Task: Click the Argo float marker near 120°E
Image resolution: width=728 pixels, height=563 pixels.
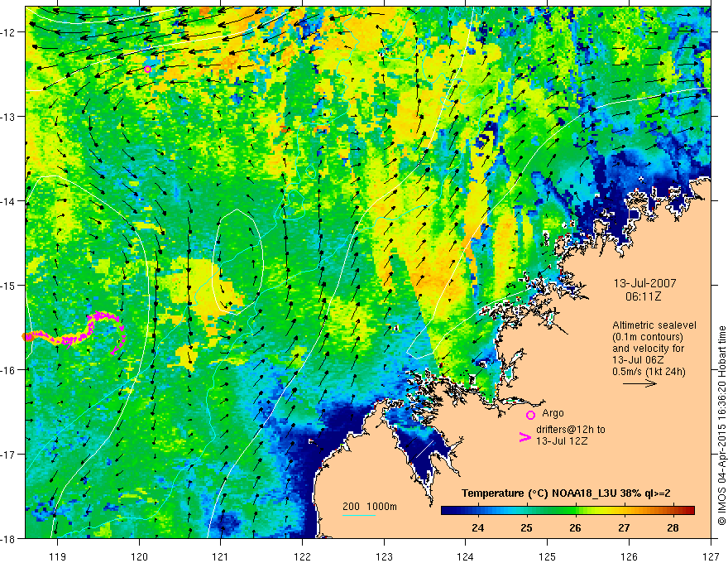Action: pos(147,70)
